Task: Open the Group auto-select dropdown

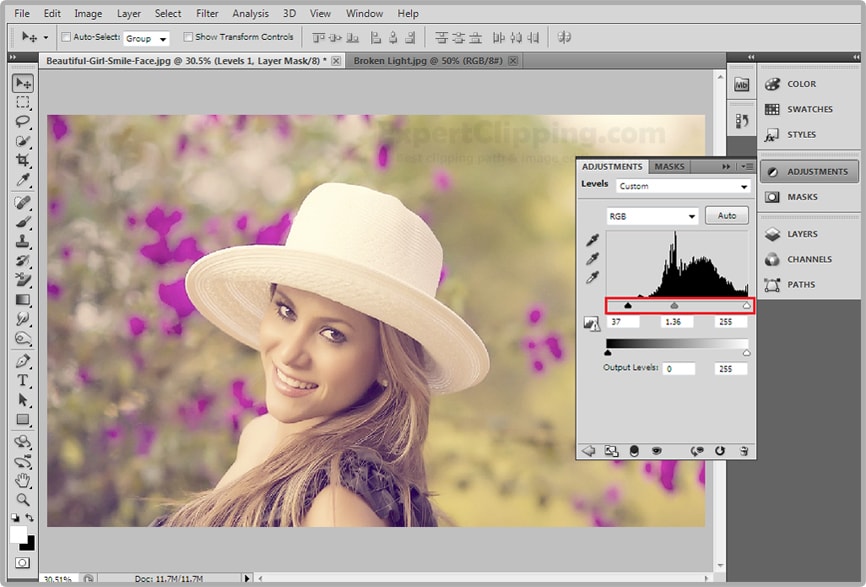Action: pos(146,38)
